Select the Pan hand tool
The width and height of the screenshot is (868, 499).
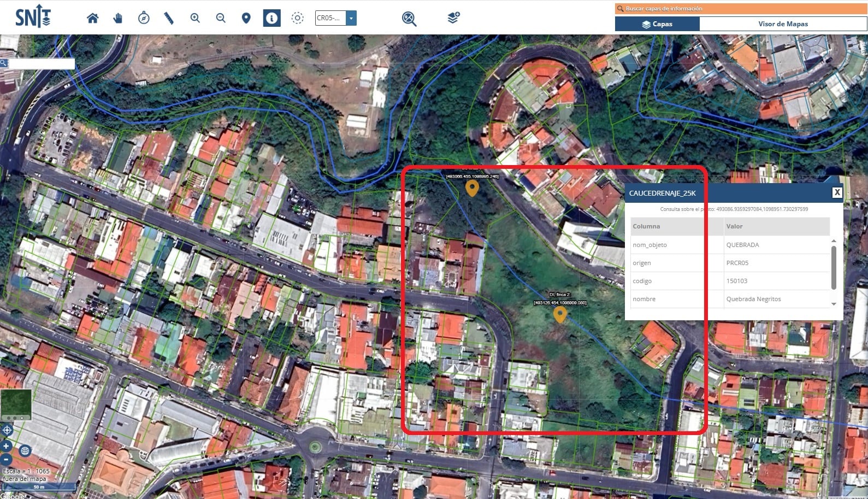tap(118, 18)
